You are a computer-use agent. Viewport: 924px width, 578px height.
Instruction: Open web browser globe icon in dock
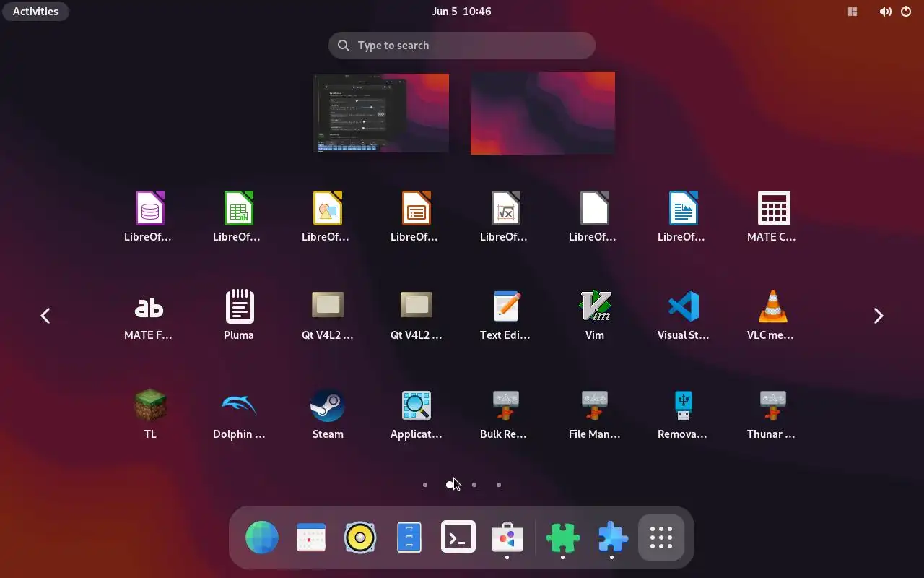point(262,538)
